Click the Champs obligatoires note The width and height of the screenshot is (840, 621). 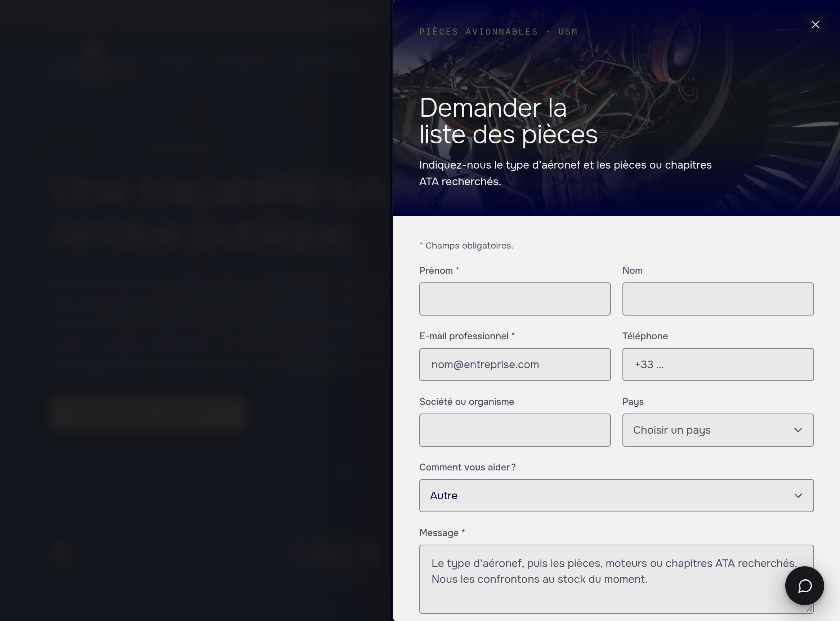click(x=466, y=245)
